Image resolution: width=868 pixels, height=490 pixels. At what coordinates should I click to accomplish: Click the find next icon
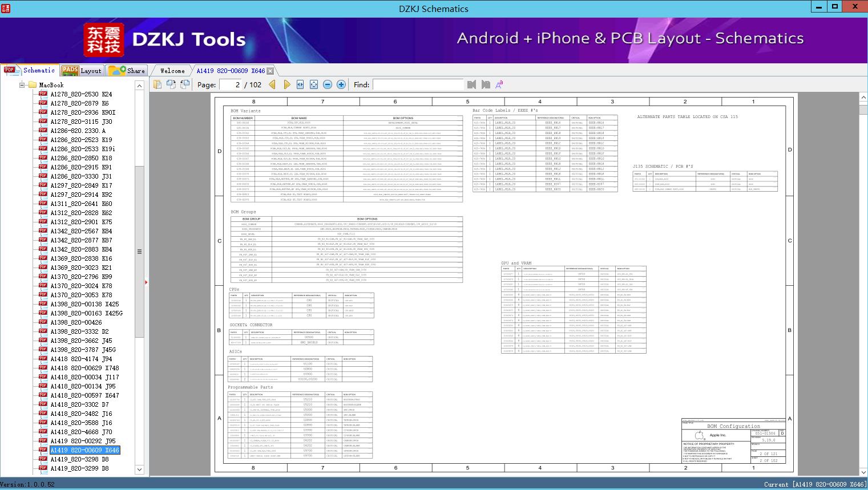click(x=486, y=84)
